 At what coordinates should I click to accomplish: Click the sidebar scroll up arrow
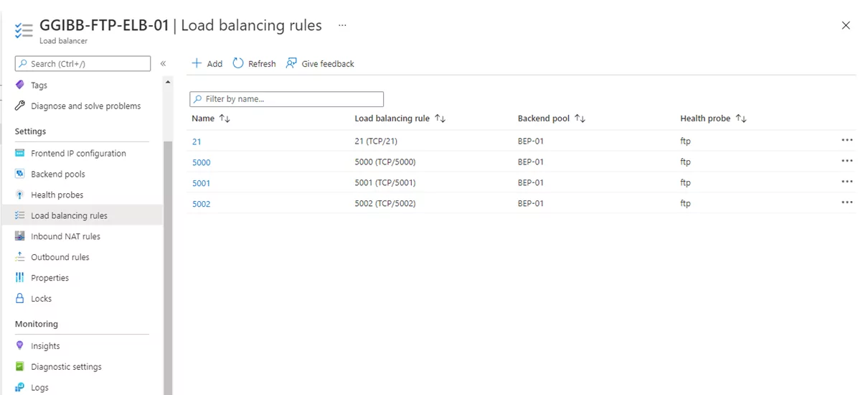[x=168, y=82]
